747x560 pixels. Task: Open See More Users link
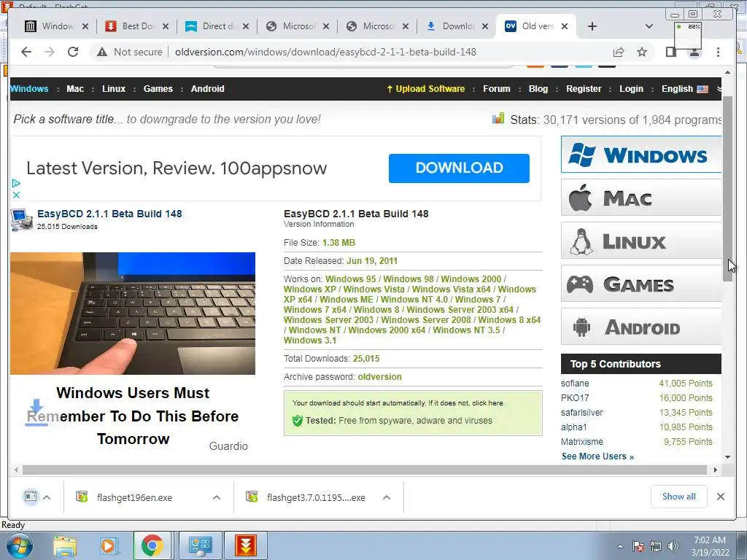tap(597, 456)
